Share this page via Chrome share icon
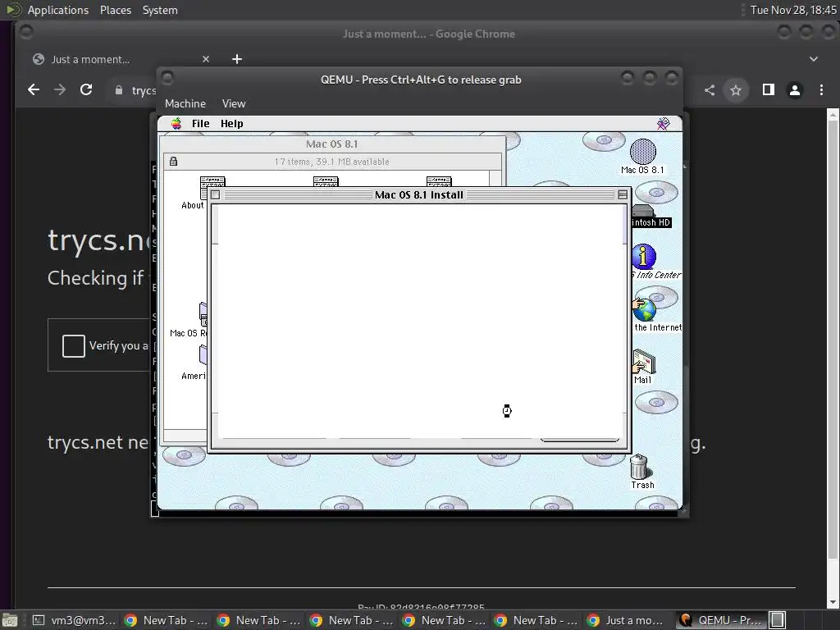This screenshot has height=630, width=840. pyautogui.click(x=710, y=90)
